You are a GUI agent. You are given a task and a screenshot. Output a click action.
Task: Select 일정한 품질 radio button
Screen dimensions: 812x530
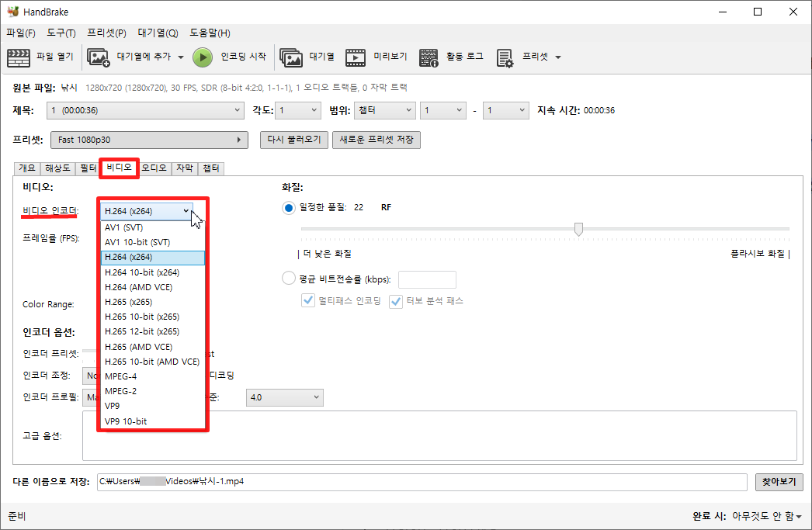tap(289, 207)
